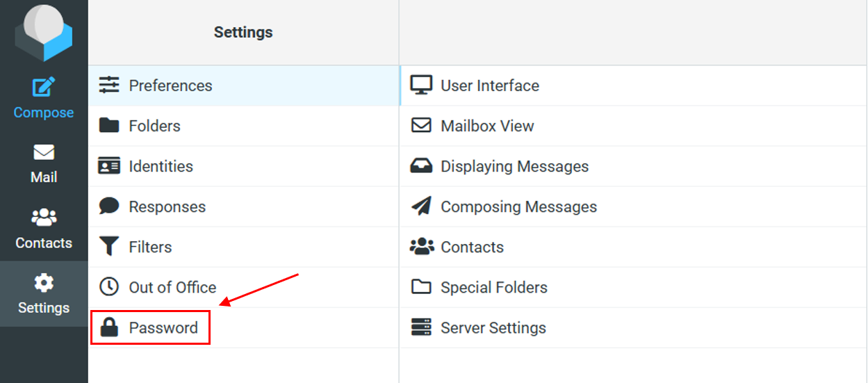Click the Password lock icon
This screenshot has height=383, width=868.
coord(109,327)
